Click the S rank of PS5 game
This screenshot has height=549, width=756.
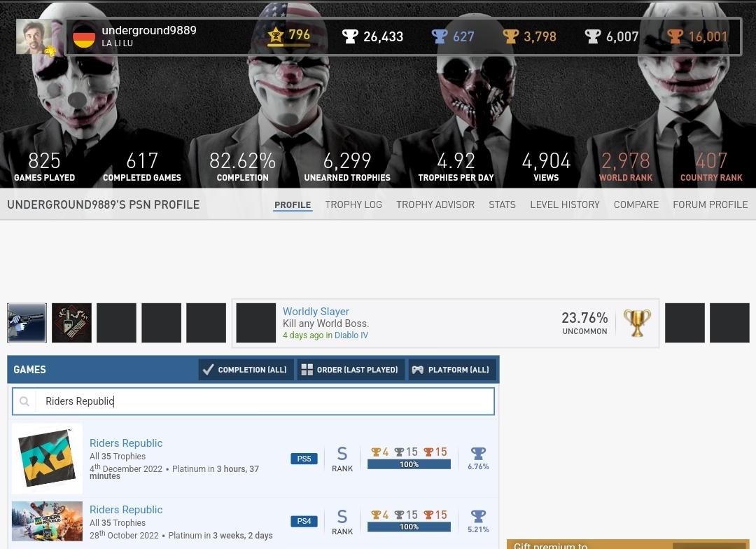point(342,459)
